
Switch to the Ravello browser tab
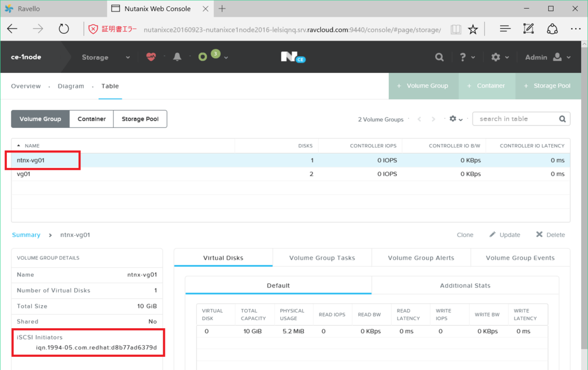tap(53, 9)
